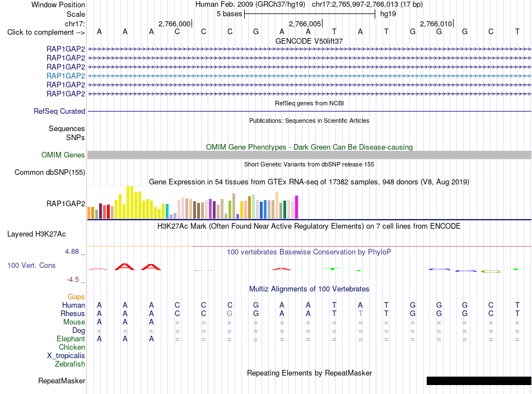Open the H3K27Ac Mark track title
The width and height of the screenshot is (532, 394).
pyautogui.click(x=309, y=226)
